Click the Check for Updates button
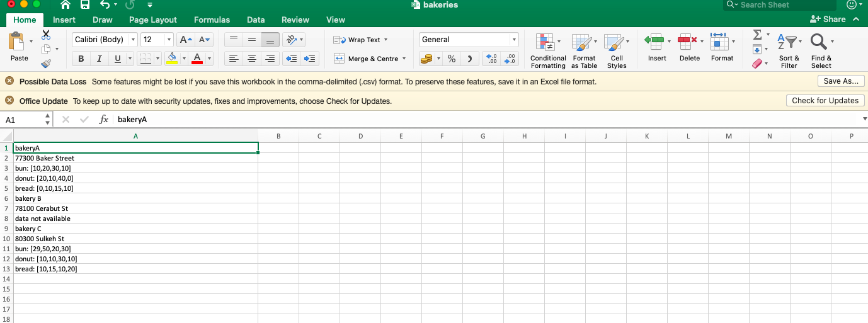Image resolution: width=868 pixels, height=323 pixels. [x=825, y=101]
